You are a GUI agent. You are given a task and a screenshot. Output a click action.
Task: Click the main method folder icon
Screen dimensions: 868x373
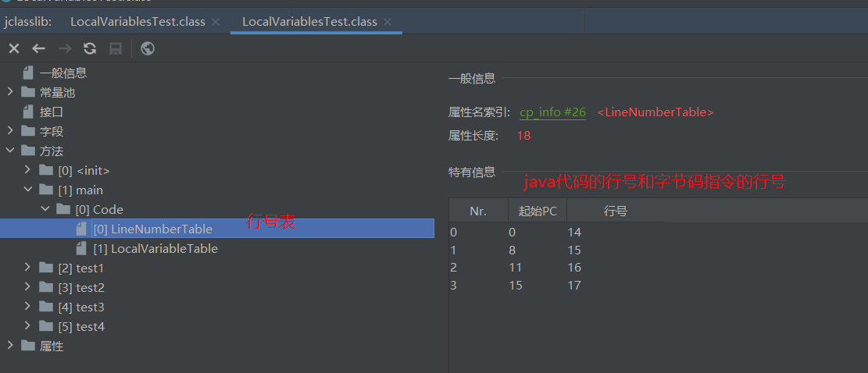[46, 190]
